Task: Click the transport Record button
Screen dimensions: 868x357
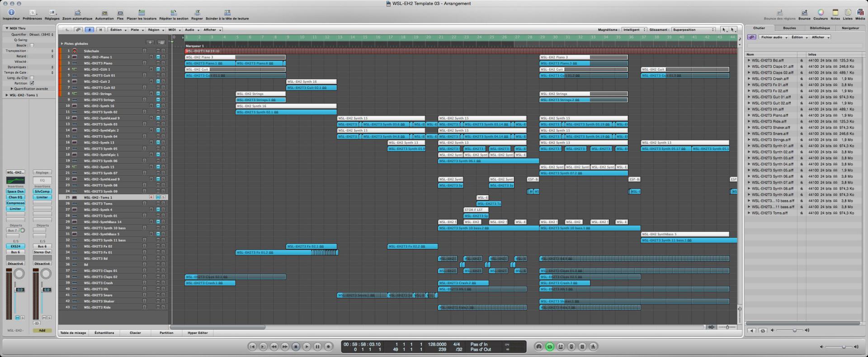Action: click(328, 347)
